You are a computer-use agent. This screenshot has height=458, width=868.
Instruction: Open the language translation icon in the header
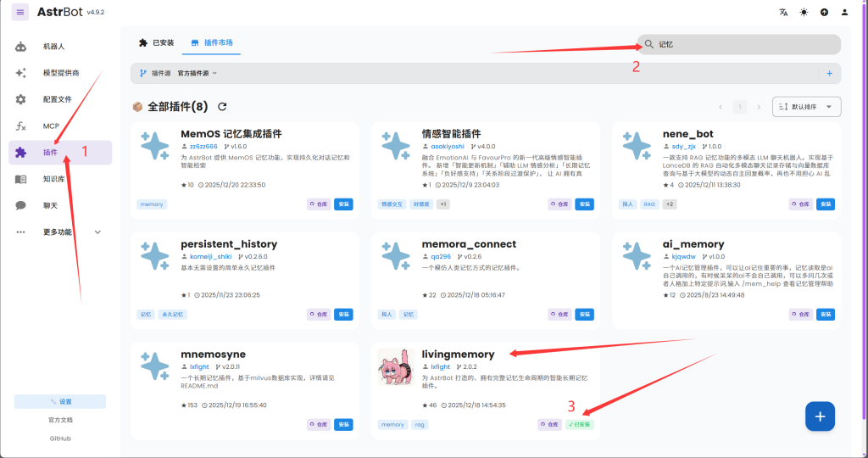[x=782, y=13]
